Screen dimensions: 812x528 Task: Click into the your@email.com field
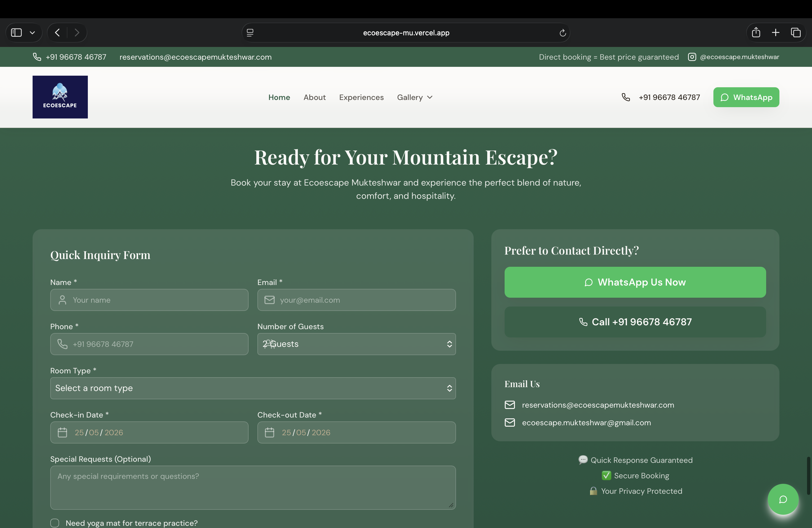click(356, 300)
